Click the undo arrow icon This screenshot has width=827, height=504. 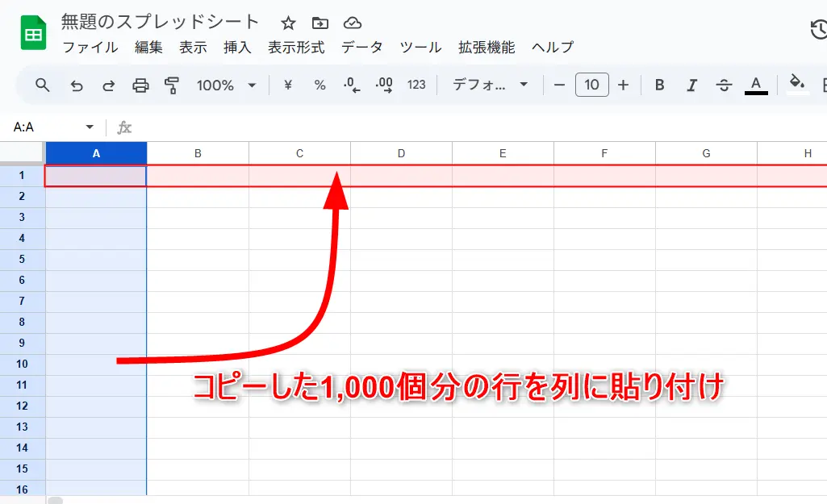pyautogui.click(x=77, y=85)
